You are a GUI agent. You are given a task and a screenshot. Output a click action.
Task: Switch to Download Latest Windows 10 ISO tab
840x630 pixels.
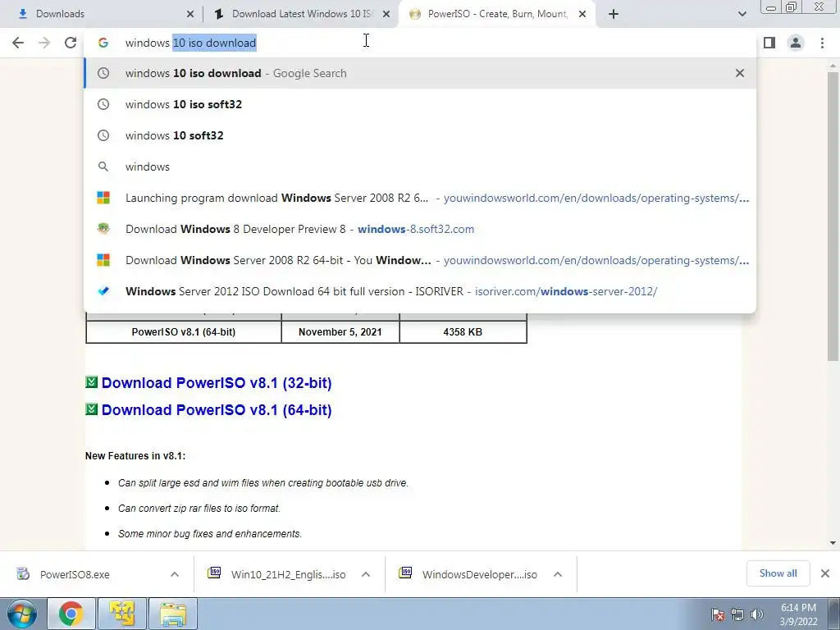click(301, 14)
